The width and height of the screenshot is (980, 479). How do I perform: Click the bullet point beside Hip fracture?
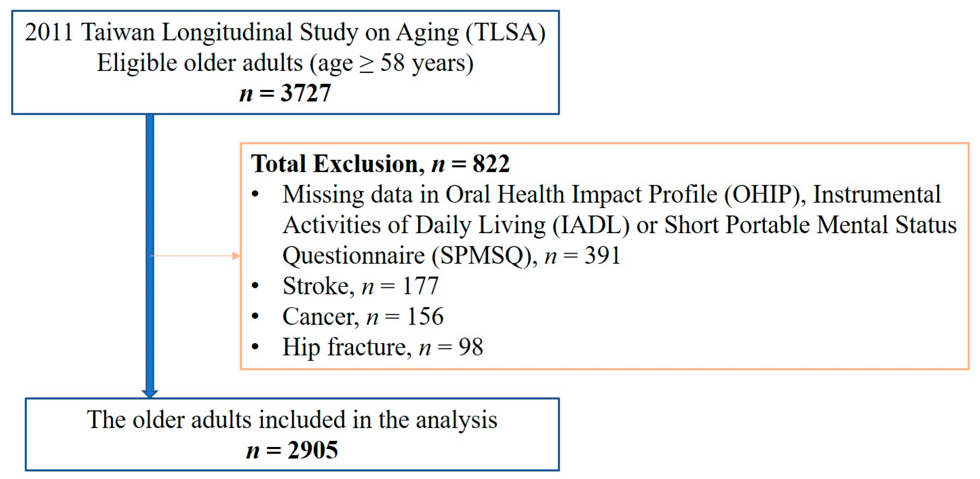point(255,347)
